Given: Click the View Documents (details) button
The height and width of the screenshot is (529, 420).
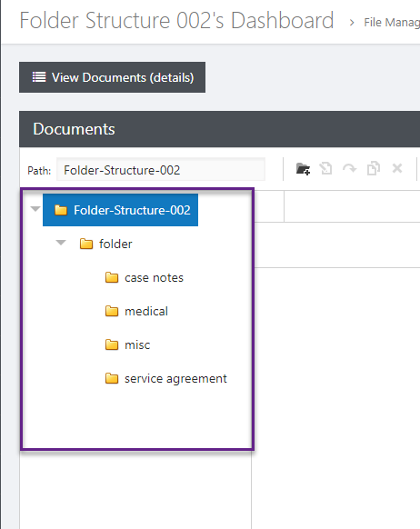Looking at the screenshot, I should point(112,77).
